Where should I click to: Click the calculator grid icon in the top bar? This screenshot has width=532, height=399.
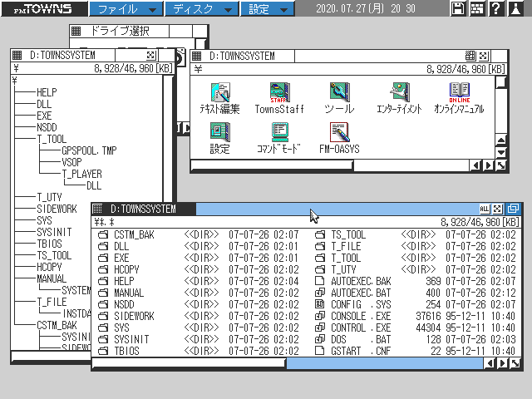pos(476,8)
